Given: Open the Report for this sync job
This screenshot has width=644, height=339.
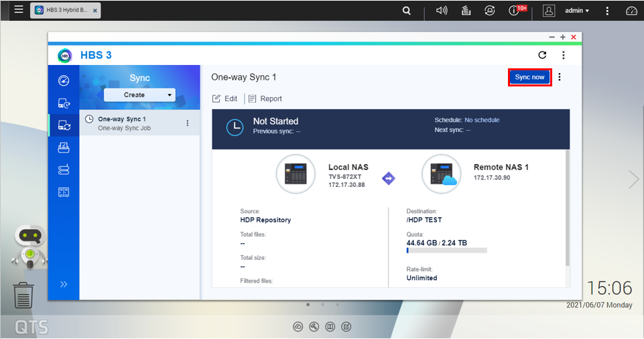Looking at the screenshot, I should point(265,98).
